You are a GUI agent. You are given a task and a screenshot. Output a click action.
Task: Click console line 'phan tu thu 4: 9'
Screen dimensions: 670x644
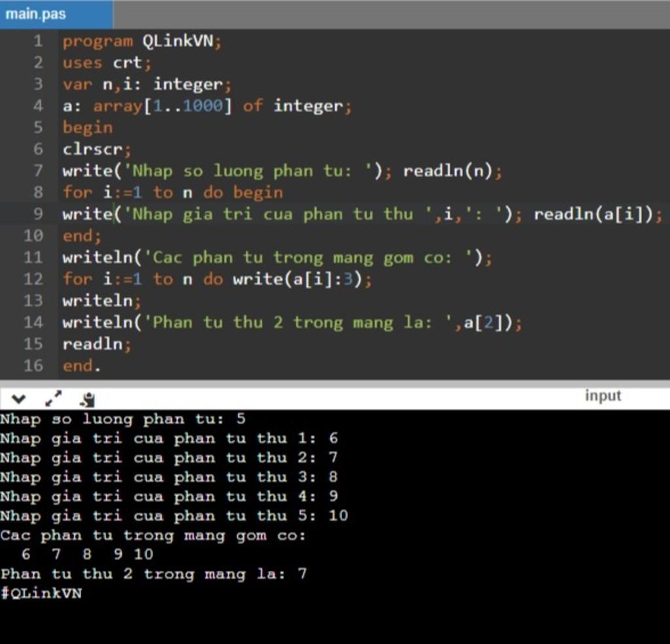pos(169,497)
